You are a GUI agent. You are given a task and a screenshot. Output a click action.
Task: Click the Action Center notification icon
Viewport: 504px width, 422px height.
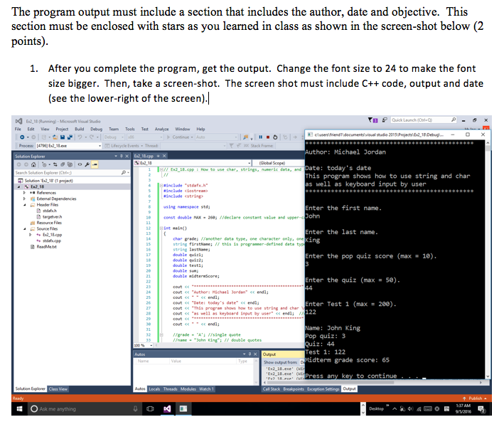click(481, 408)
